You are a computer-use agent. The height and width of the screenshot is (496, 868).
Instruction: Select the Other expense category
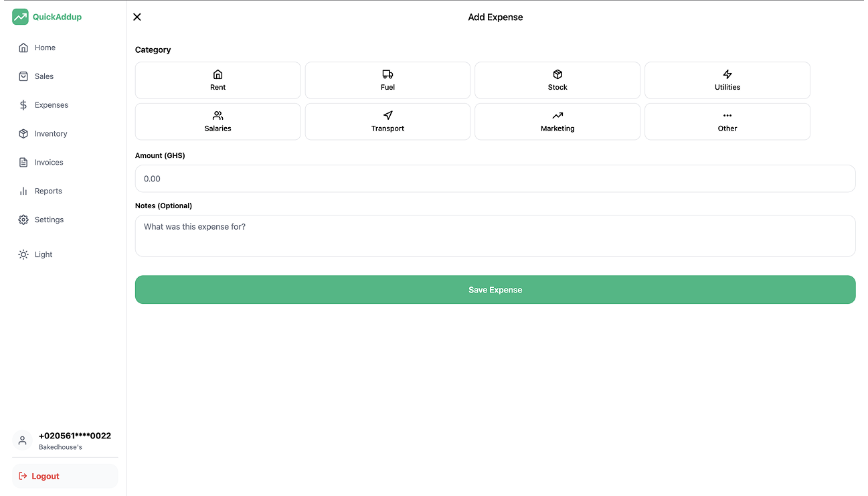click(x=727, y=121)
